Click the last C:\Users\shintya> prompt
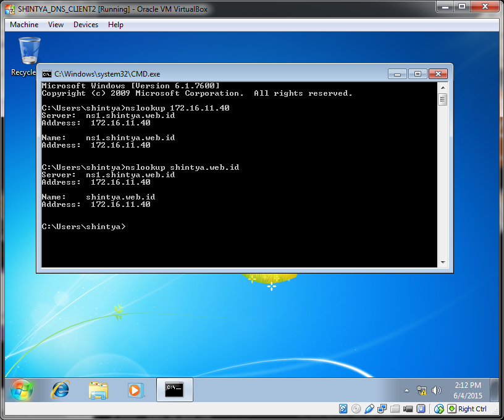This screenshot has width=504, height=420. (83, 227)
